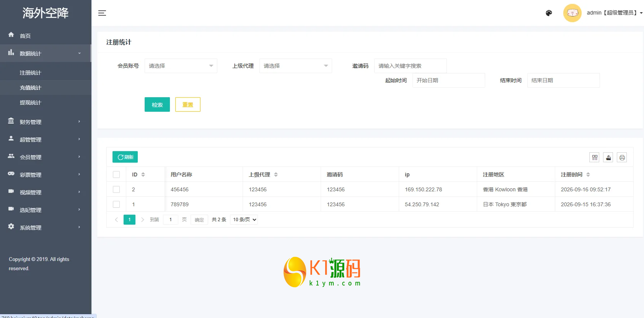This screenshot has width=644, height=318.
Task: Click the gear icon beside 系统管理
Action: (11, 226)
